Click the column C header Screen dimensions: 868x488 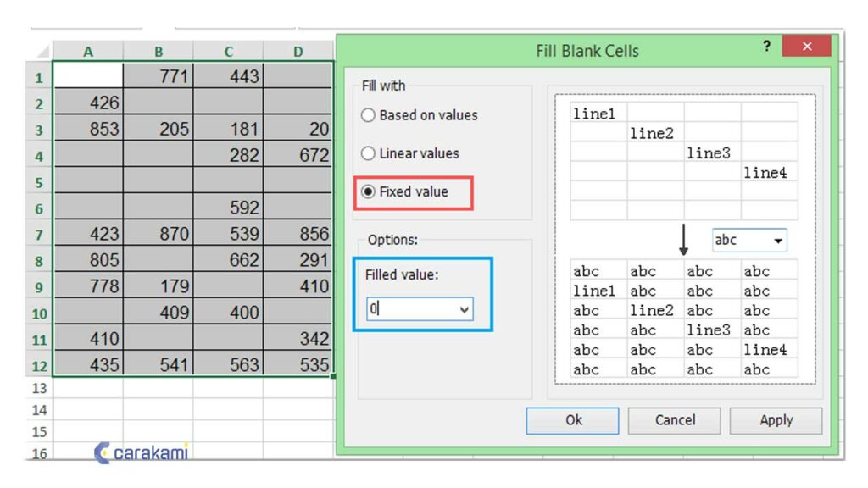pos(229,52)
